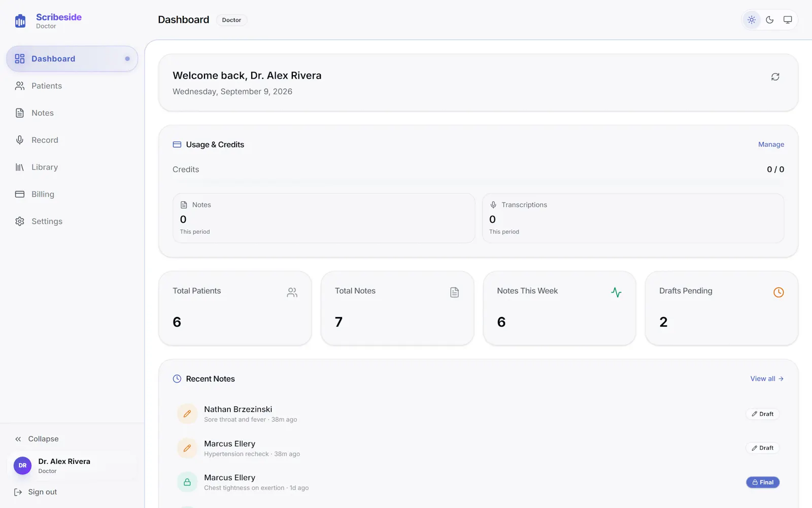The width and height of the screenshot is (812, 508).
Task: Click the document icon beside sidebar Notes
Action: pos(20,113)
